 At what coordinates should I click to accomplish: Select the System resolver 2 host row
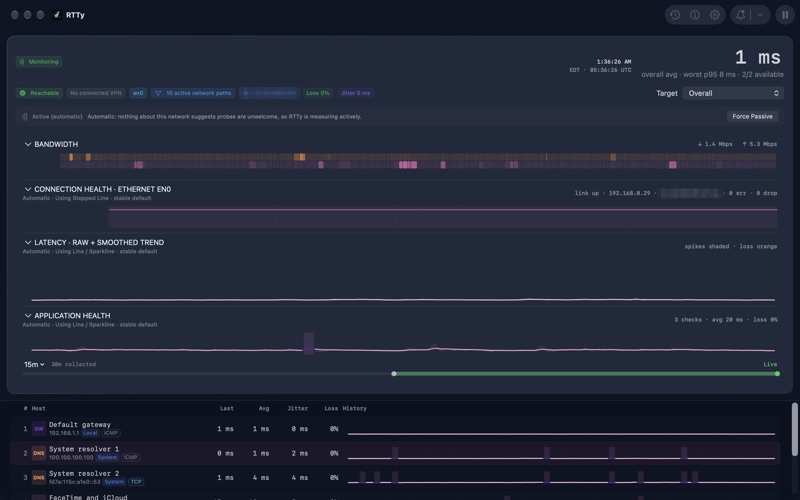click(x=395, y=478)
